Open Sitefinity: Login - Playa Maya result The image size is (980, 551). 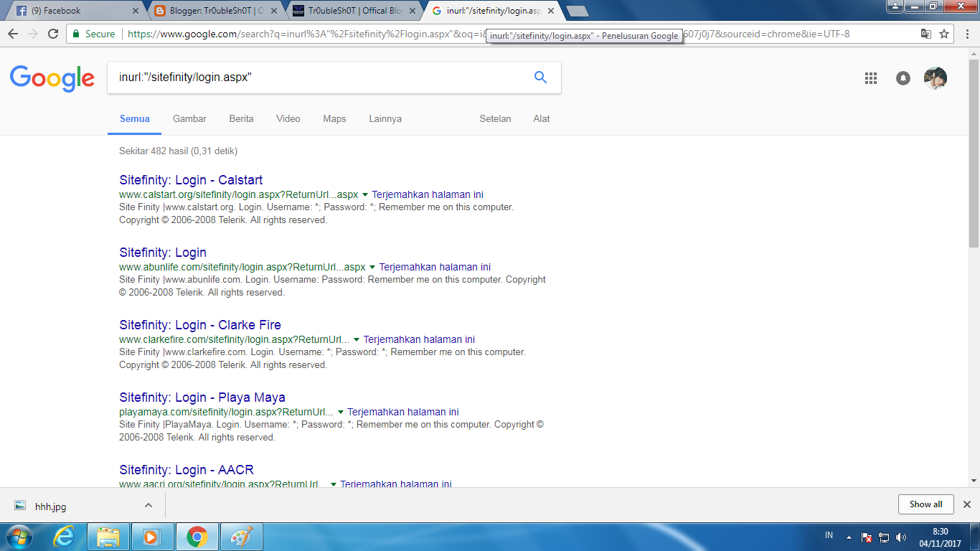click(x=202, y=397)
